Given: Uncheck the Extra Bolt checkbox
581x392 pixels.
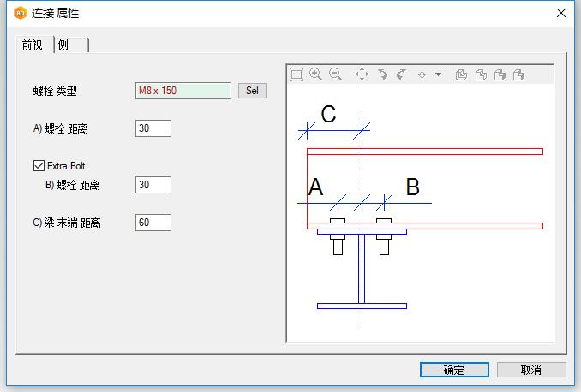Looking at the screenshot, I should pos(39,165).
